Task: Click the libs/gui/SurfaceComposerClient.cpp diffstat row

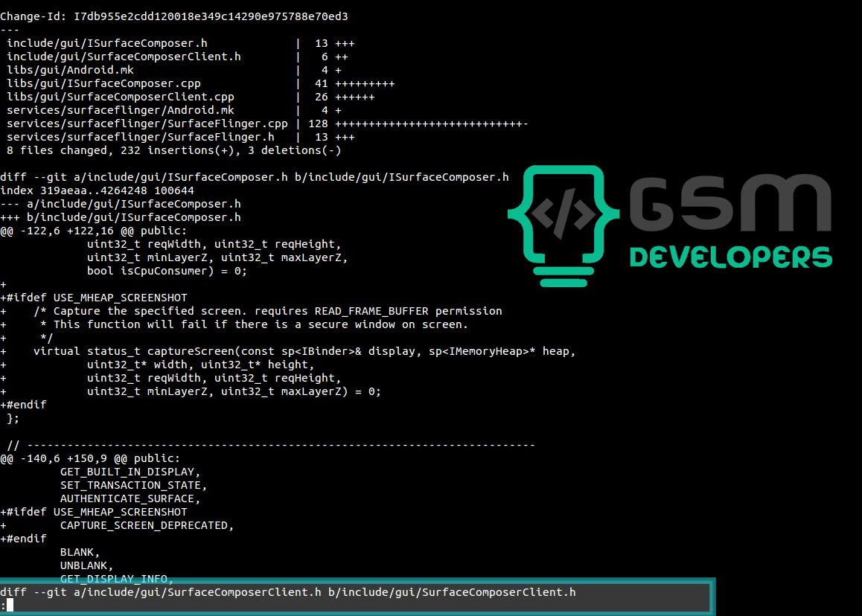Action: [191, 97]
